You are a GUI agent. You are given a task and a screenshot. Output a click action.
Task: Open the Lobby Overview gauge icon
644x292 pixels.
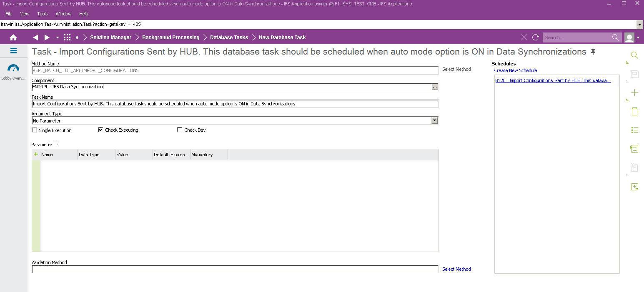(13, 68)
